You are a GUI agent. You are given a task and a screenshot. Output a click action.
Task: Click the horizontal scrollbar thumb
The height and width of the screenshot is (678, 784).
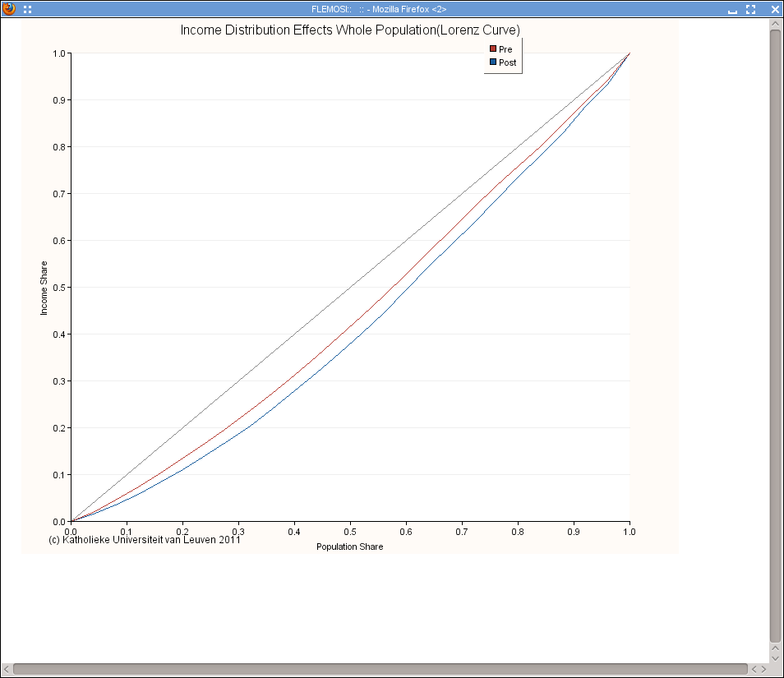tap(380, 669)
